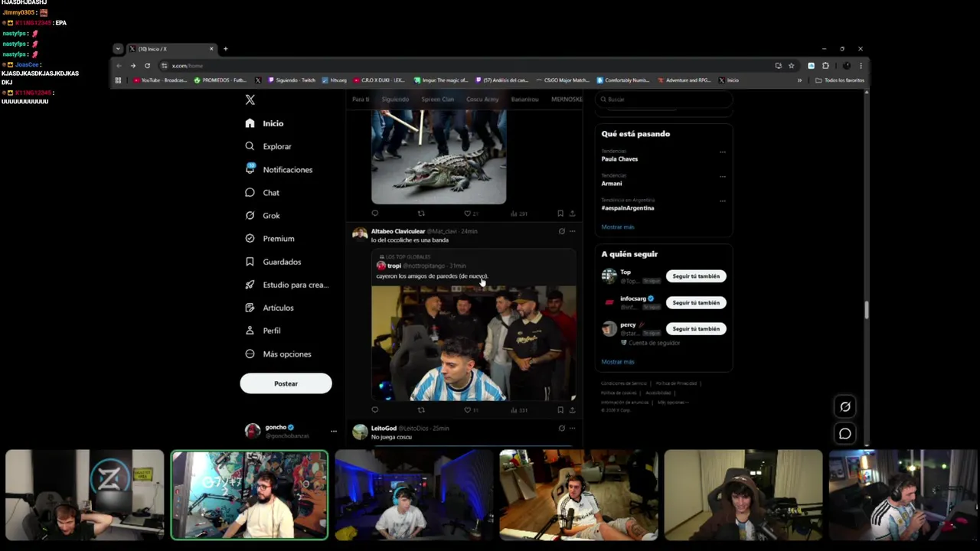Open YouTube Broadcast bookmark

160,80
